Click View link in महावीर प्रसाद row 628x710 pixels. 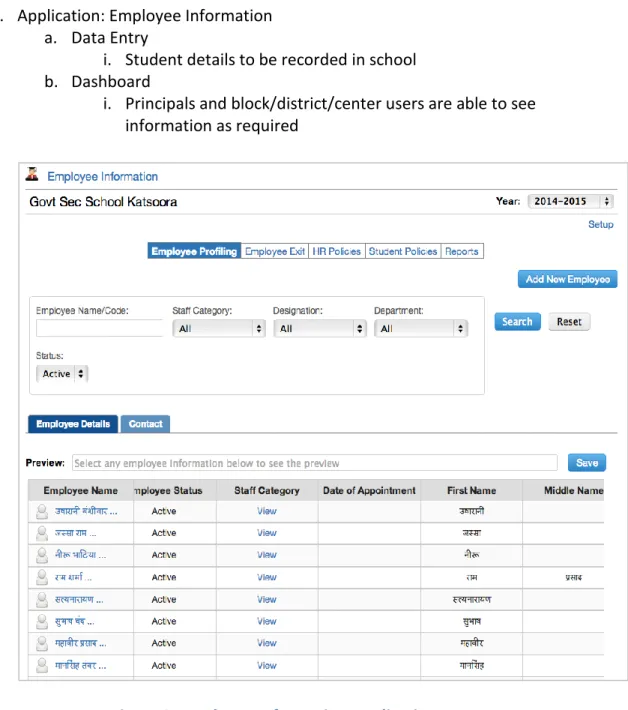(x=267, y=643)
